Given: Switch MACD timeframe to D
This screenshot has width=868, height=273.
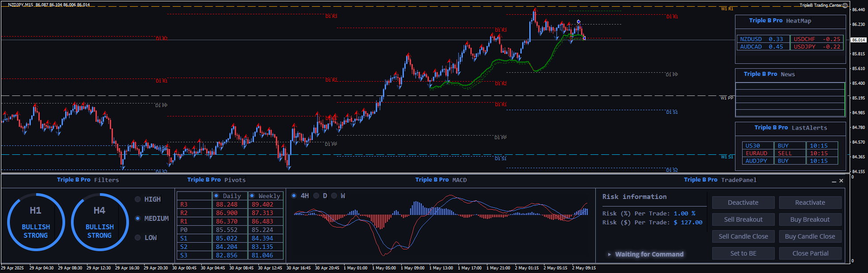Looking at the screenshot, I should pos(316,196).
